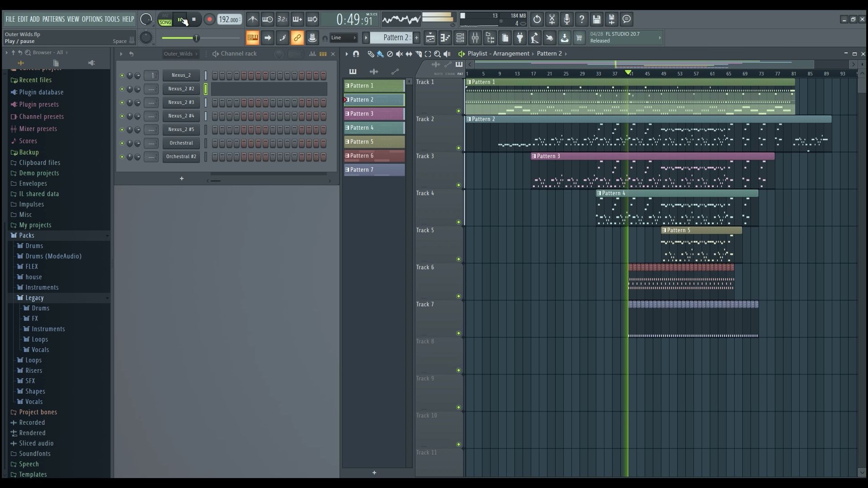Click the master volume slider handle

[x=196, y=38]
